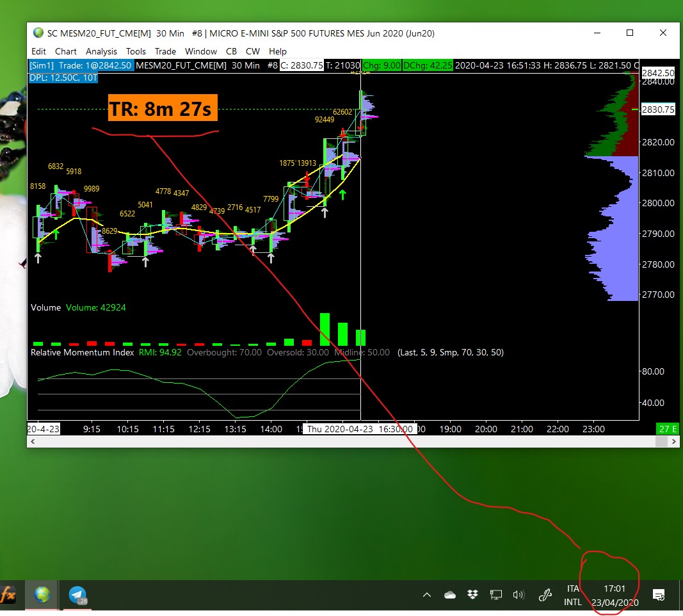Click the ITA INTL language indicator
The image size is (683, 616).
pos(573,595)
